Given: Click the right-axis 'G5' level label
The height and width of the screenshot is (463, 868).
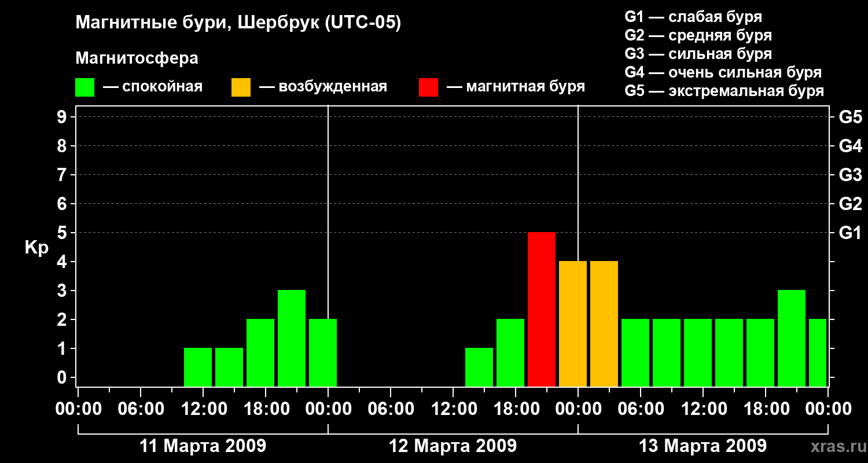Looking at the screenshot, I should click(x=850, y=117).
